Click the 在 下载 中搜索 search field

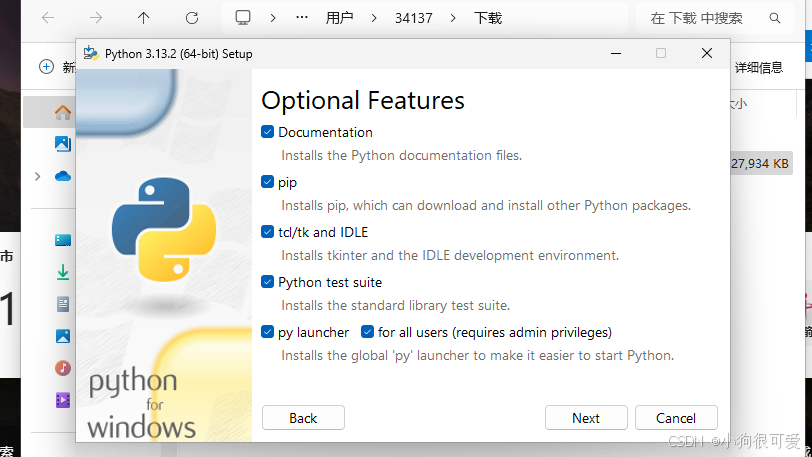tap(714, 18)
